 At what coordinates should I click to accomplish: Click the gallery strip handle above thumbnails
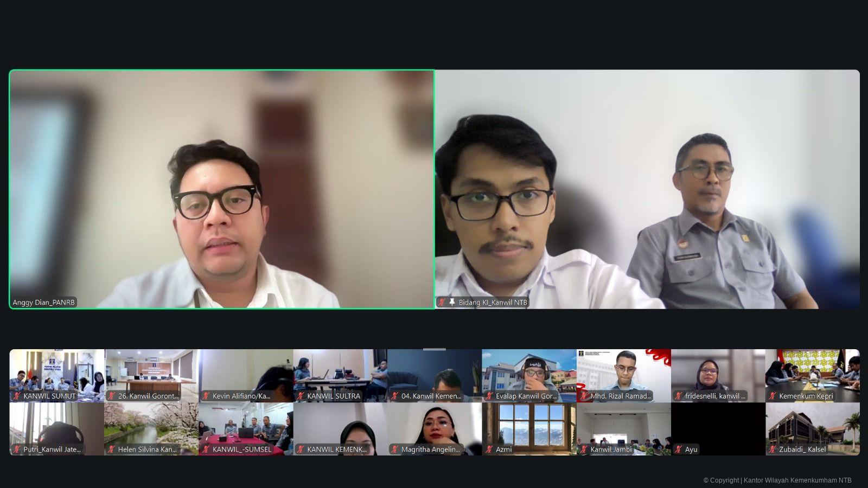(x=434, y=349)
